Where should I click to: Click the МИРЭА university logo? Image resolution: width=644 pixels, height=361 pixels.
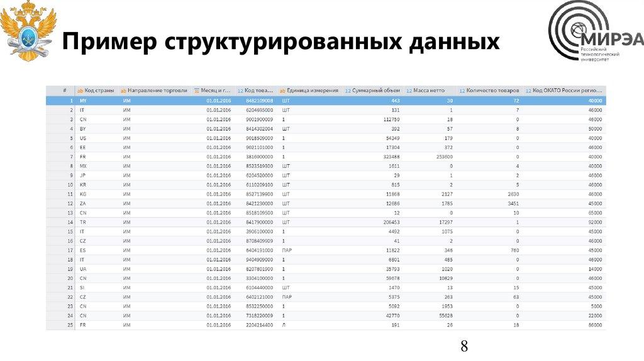point(594,38)
